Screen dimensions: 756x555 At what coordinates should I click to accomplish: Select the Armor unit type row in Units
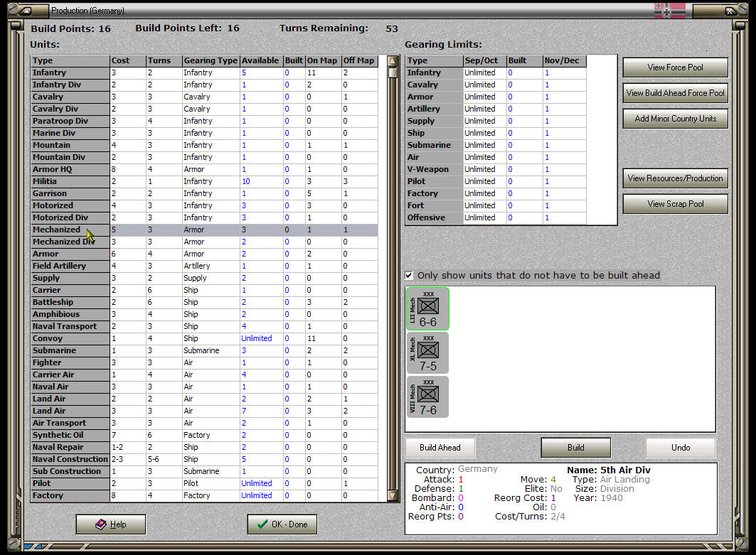tap(204, 254)
